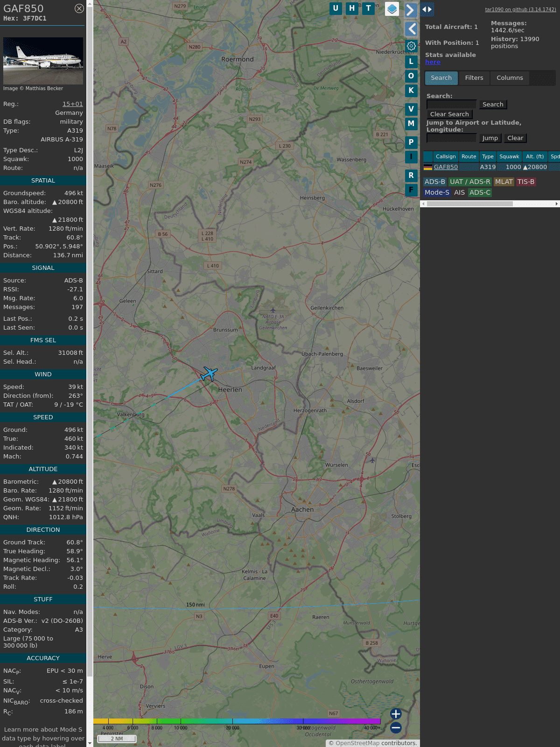
Task: Click the table horizontal scrollbar
Action: (469, 204)
